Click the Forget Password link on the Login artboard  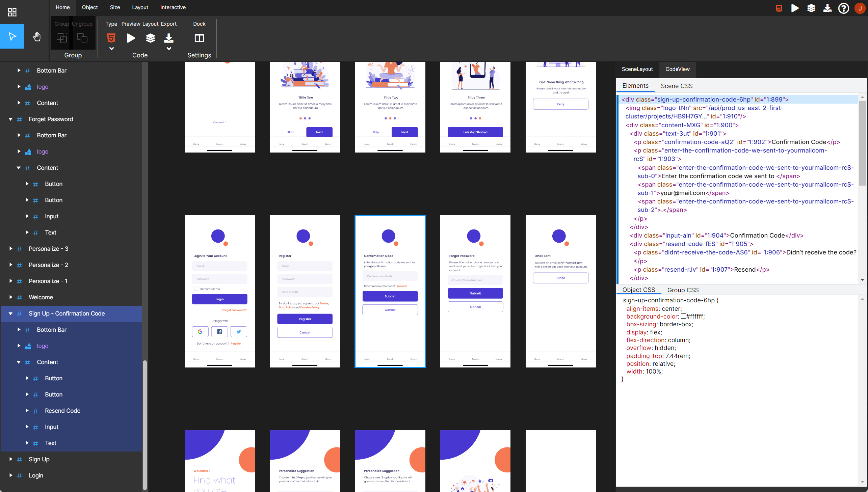pyautogui.click(x=234, y=310)
